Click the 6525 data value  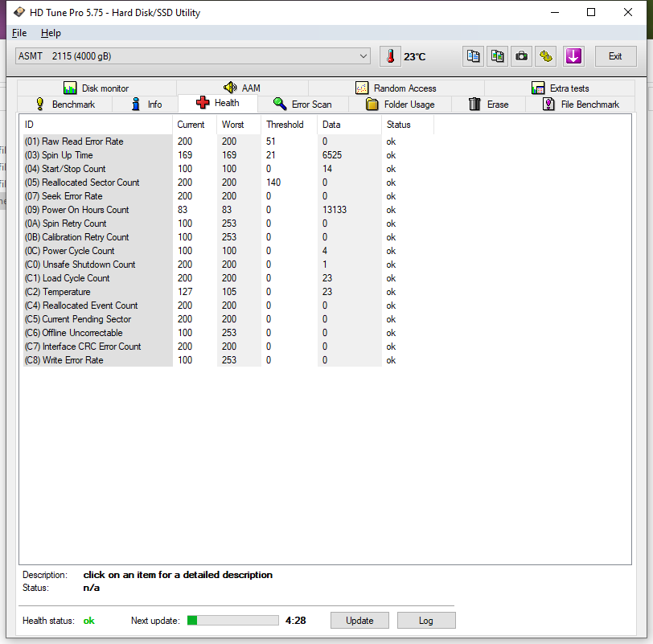tap(332, 155)
